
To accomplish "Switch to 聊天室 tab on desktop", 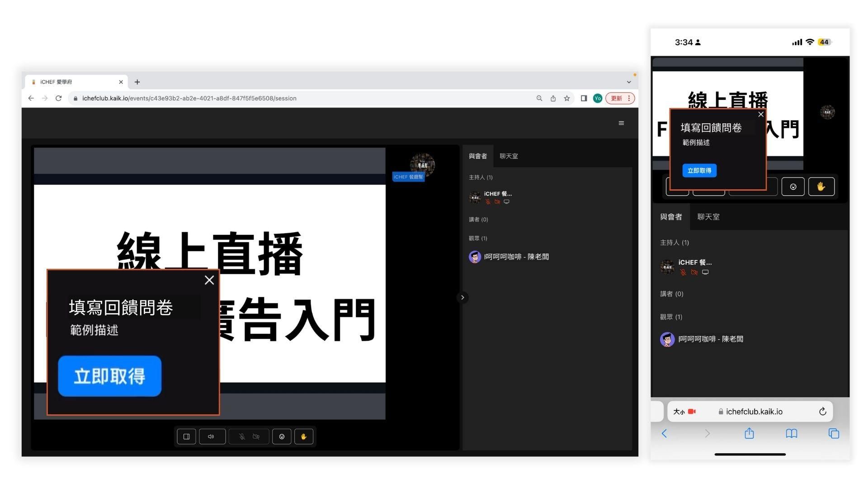I will (509, 156).
